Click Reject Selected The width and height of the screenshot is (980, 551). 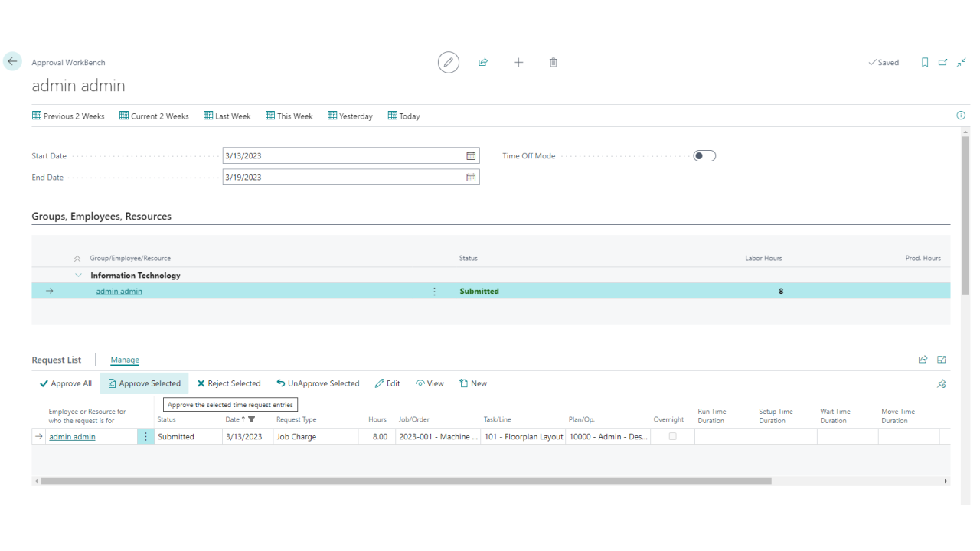pyautogui.click(x=229, y=383)
